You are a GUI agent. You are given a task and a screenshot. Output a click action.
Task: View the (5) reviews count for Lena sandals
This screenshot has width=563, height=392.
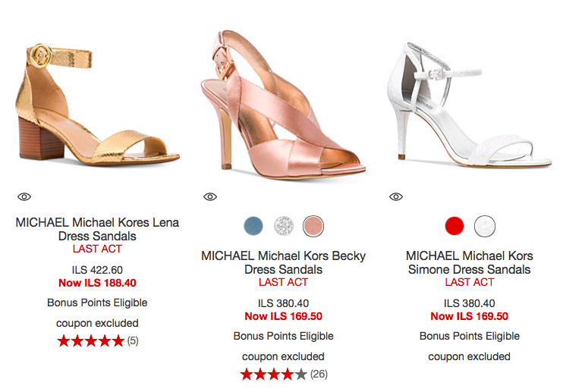tap(133, 341)
